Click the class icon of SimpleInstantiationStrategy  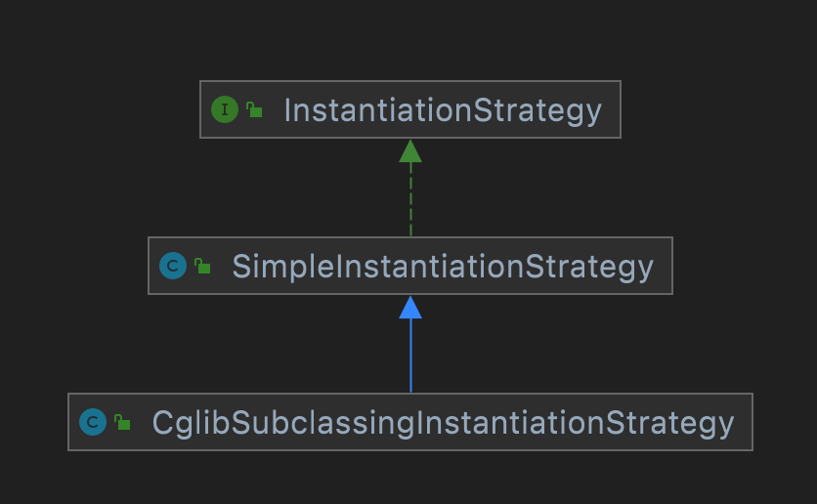point(173,266)
